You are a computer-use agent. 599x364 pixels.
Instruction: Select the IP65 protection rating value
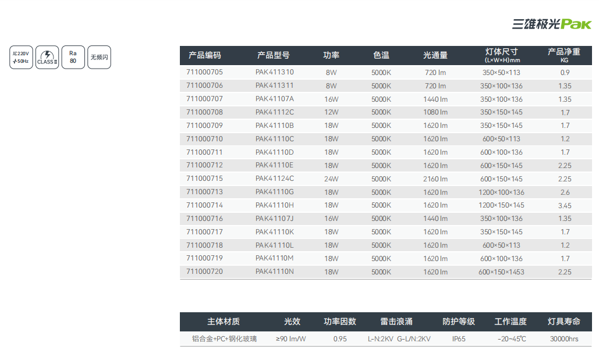tap(459, 338)
